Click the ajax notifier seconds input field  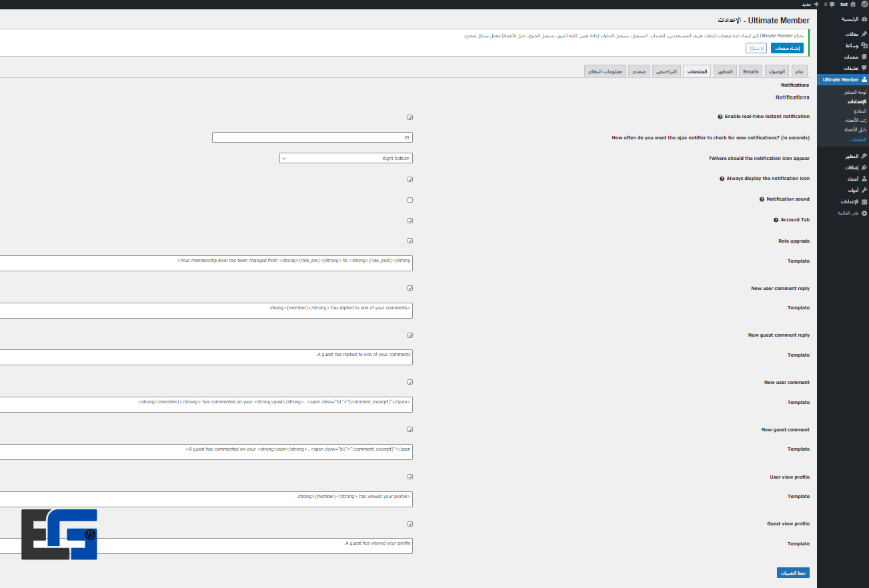coord(312,137)
